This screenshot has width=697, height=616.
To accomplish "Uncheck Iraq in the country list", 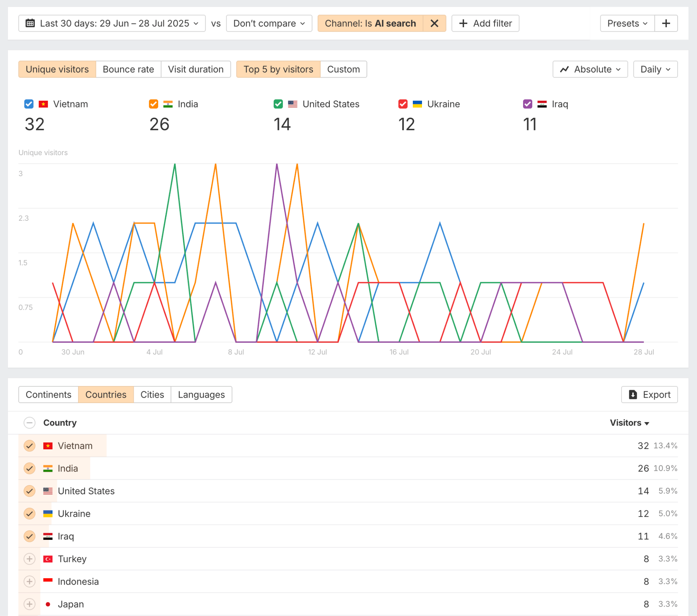I will (x=29, y=536).
